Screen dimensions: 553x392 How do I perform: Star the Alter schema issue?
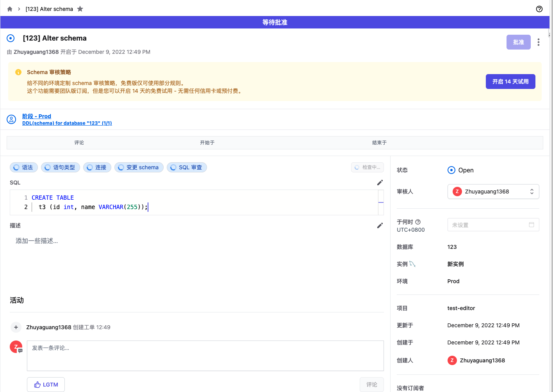(80, 9)
